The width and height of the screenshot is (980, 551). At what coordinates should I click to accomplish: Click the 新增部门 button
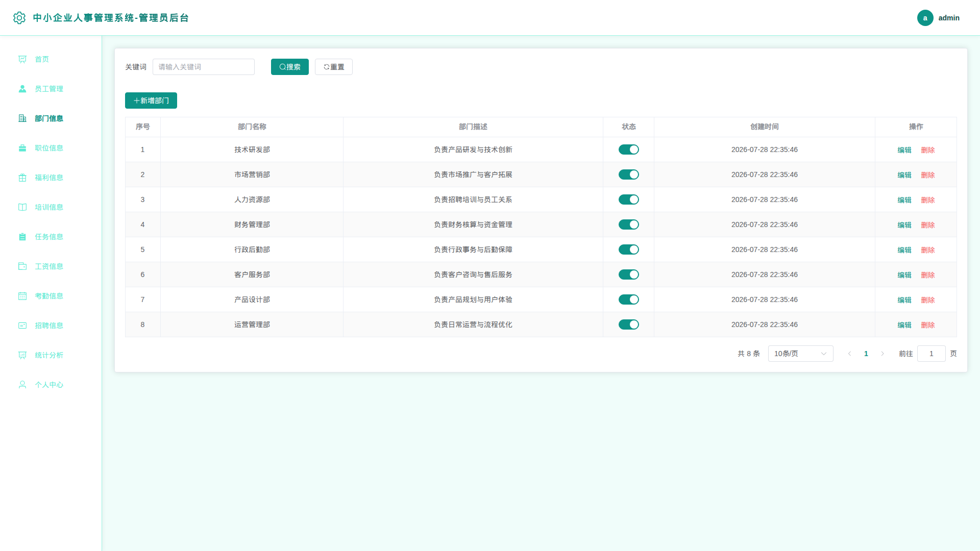(x=151, y=101)
